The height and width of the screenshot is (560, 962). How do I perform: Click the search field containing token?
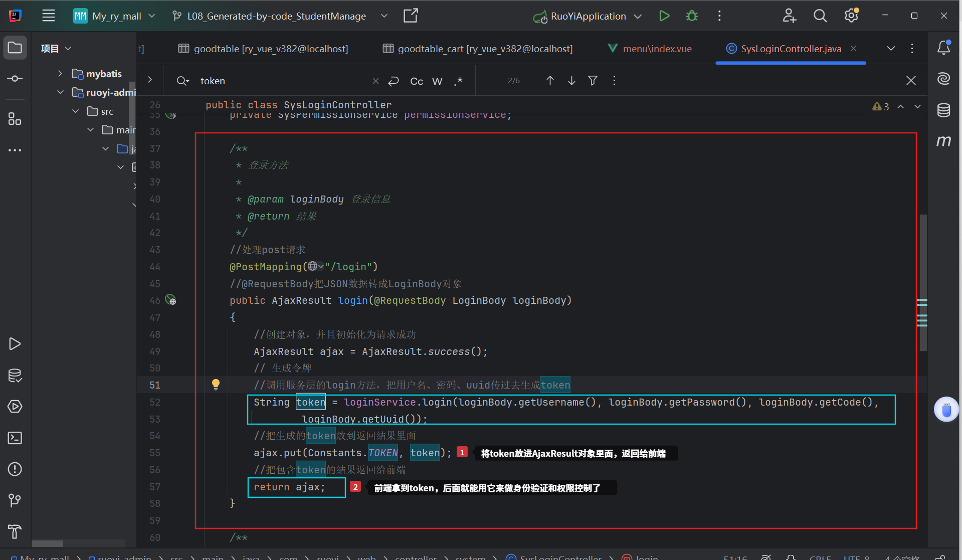(x=283, y=81)
